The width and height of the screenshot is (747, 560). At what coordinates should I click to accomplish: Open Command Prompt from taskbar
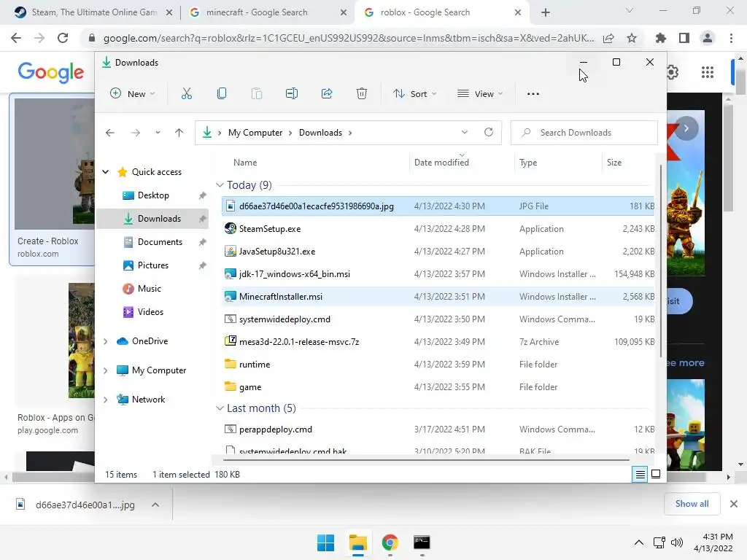(x=422, y=542)
